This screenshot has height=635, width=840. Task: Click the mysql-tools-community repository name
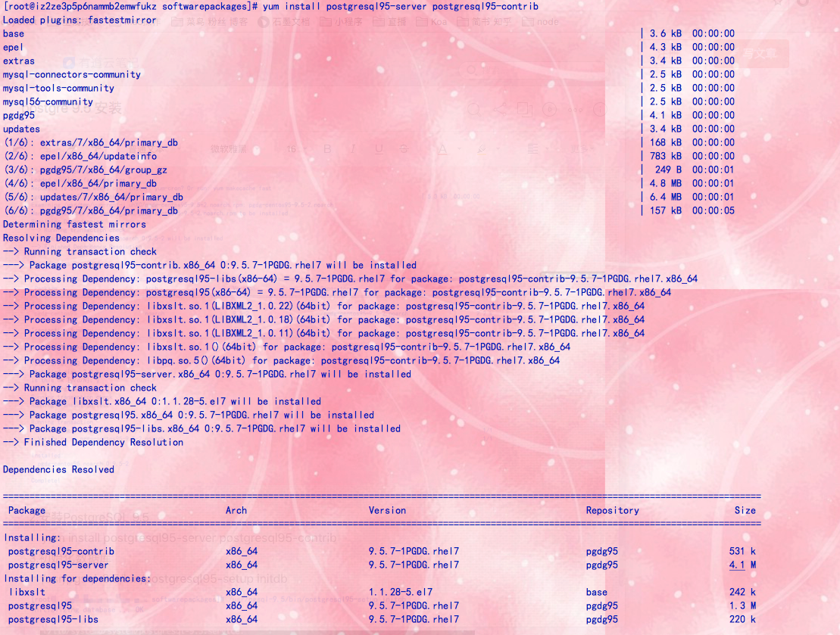(58, 89)
